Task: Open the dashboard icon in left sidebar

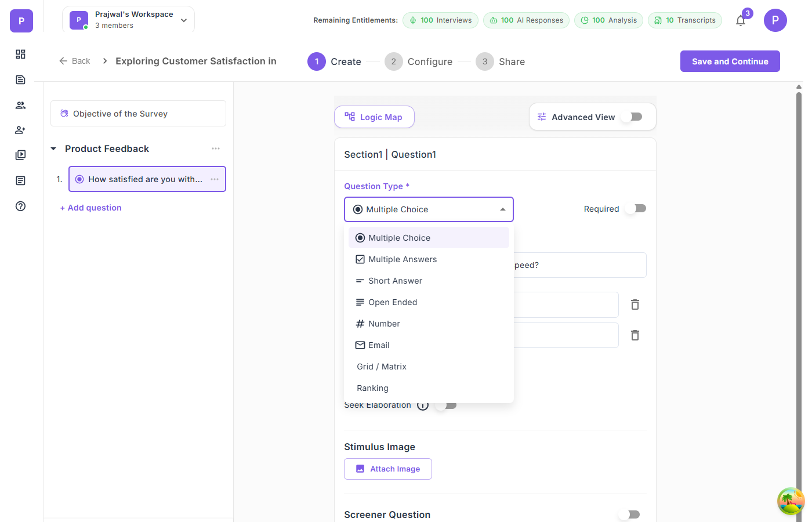Action: [20, 54]
